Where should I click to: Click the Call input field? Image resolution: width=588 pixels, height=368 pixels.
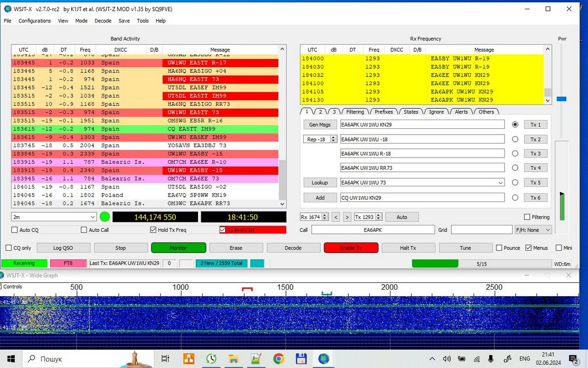(x=373, y=230)
